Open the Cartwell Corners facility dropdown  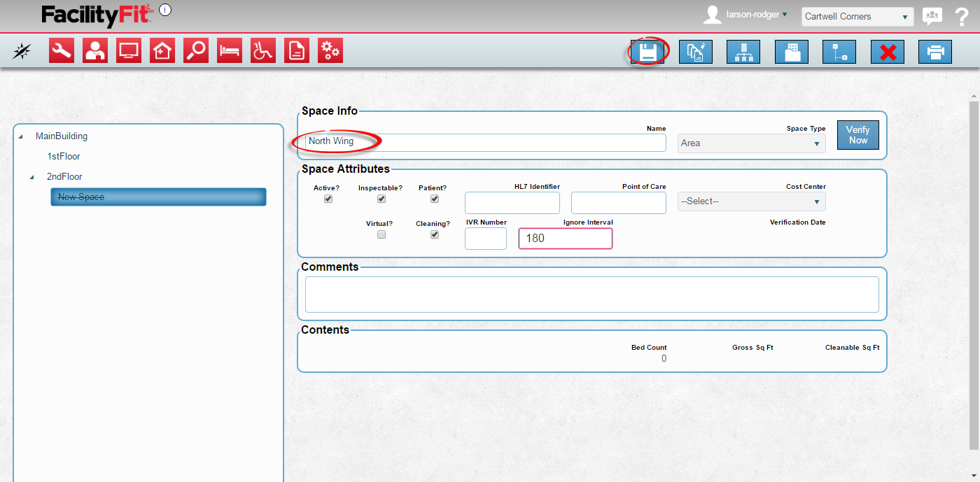coord(857,17)
